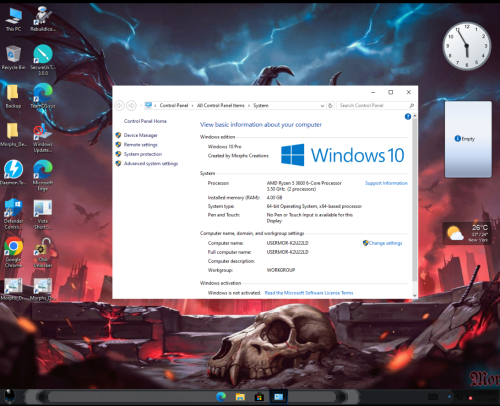Open the Obit Unlocker desktop shortcut

(43, 253)
